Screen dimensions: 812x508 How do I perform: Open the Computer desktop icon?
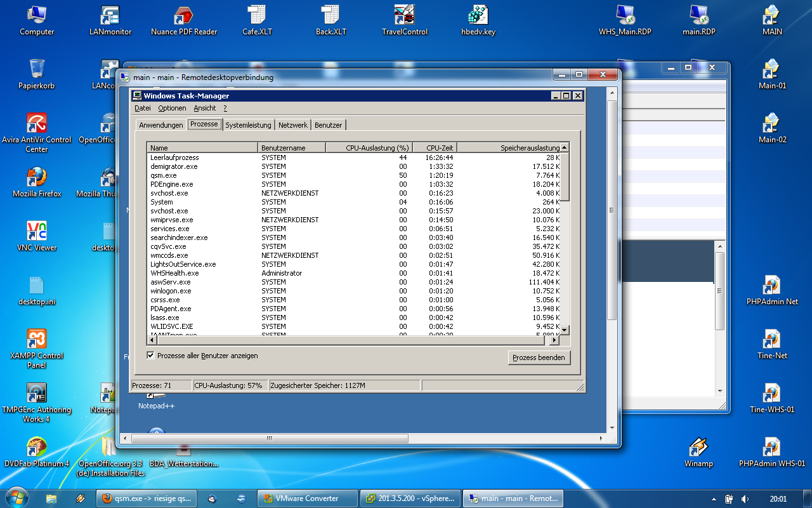click(37, 20)
